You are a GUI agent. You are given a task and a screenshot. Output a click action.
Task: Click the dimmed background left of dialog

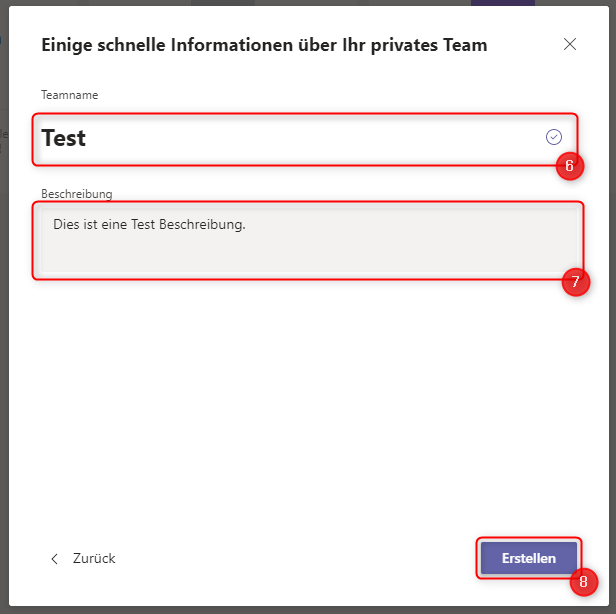pos(4,300)
